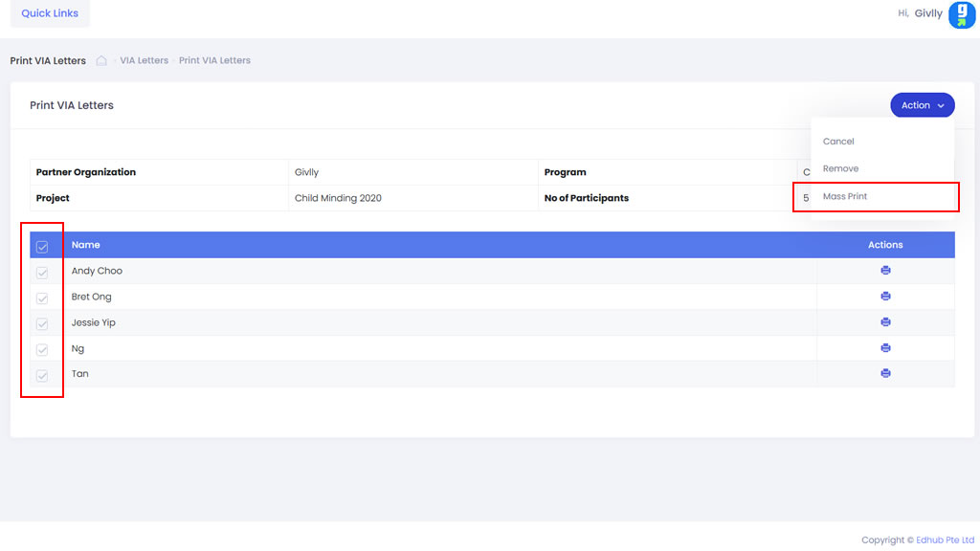Viewport: 980px width, 551px height.
Task: Click the print icon for Tan
Action: [x=885, y=374]
